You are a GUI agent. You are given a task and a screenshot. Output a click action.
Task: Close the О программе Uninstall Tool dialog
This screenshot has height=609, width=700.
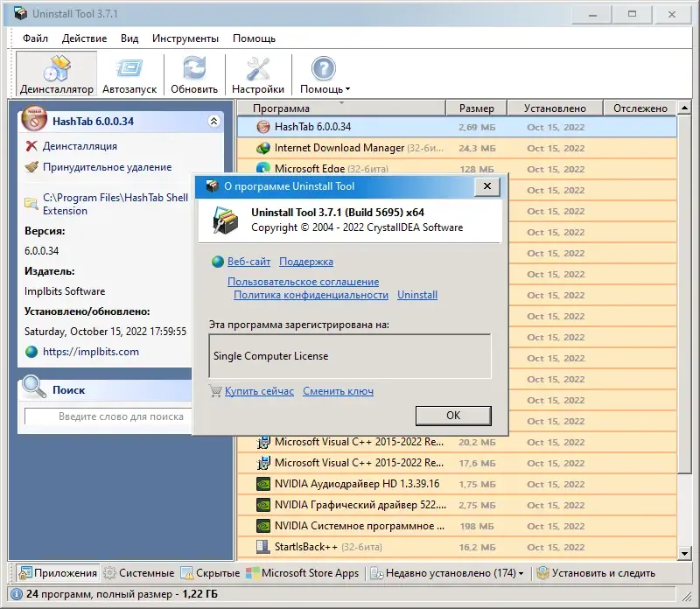pos(487,186)
